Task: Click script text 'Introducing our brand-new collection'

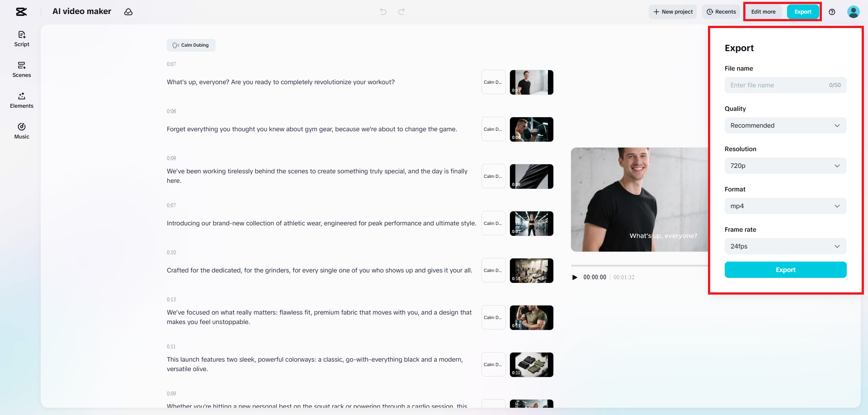Action: (321, 224)
